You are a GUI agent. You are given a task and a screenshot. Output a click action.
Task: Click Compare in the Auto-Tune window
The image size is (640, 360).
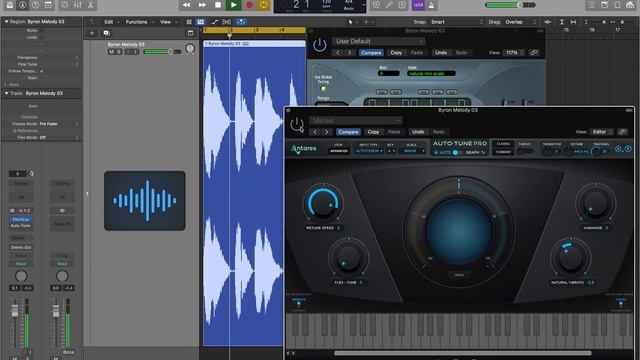click(x=348, y=132)
